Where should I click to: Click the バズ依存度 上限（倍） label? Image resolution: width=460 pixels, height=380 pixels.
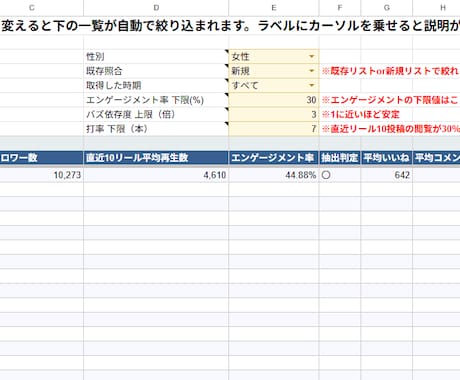pyautogui.click(x=130, y=114)
